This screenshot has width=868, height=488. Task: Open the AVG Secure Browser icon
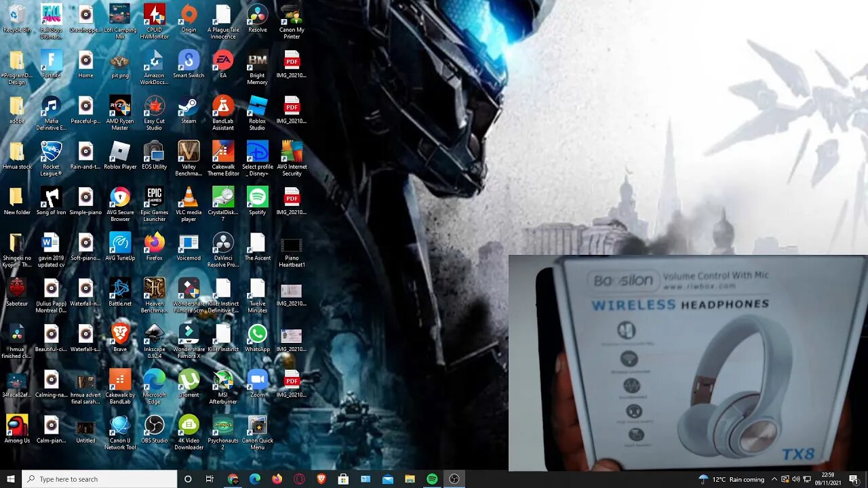click(x=120, y=204)
